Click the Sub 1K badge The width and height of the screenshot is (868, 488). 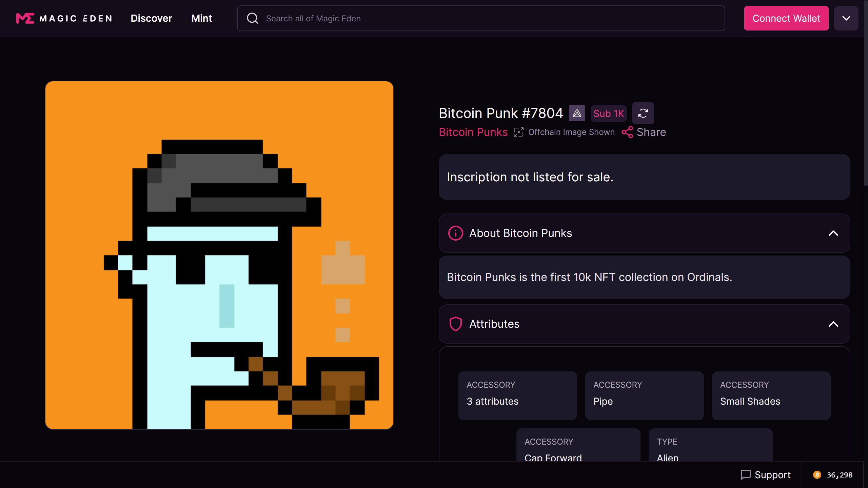[609, 114]
